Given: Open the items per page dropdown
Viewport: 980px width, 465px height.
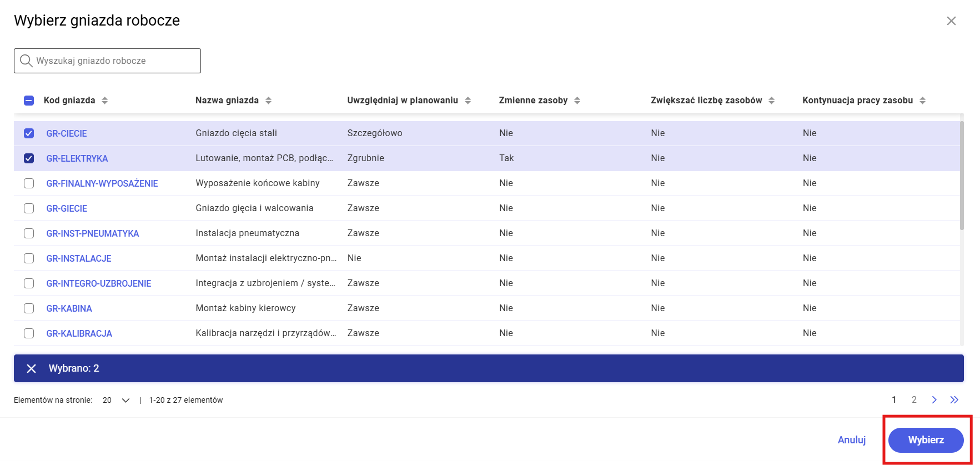Looking at the screenshot, I should point(116,400).
